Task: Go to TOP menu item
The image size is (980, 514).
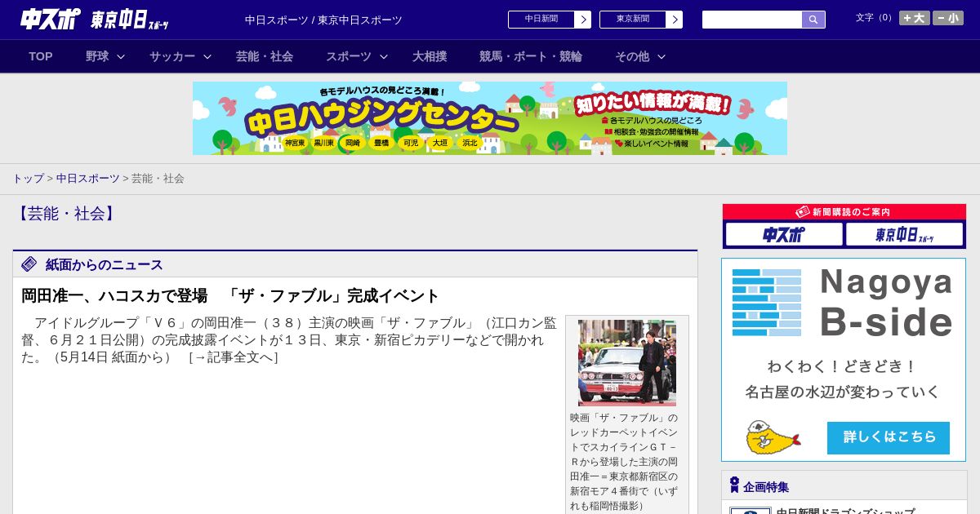Action: pos(41,56)
